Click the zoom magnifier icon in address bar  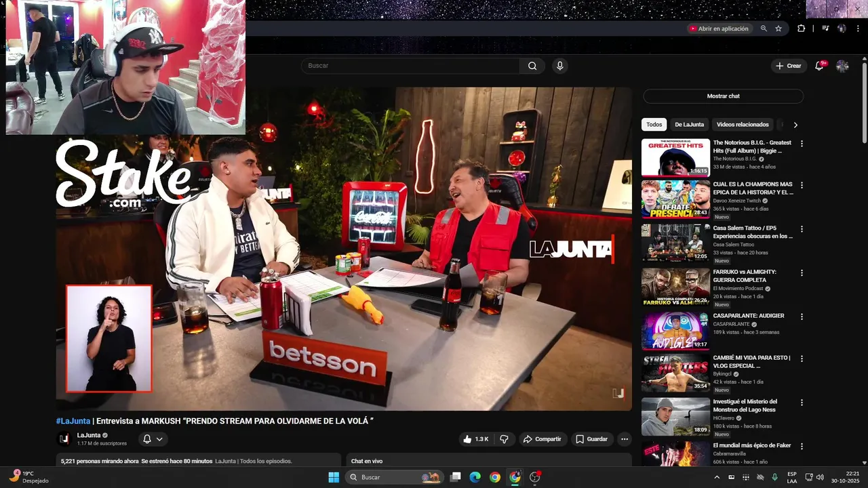764,28
